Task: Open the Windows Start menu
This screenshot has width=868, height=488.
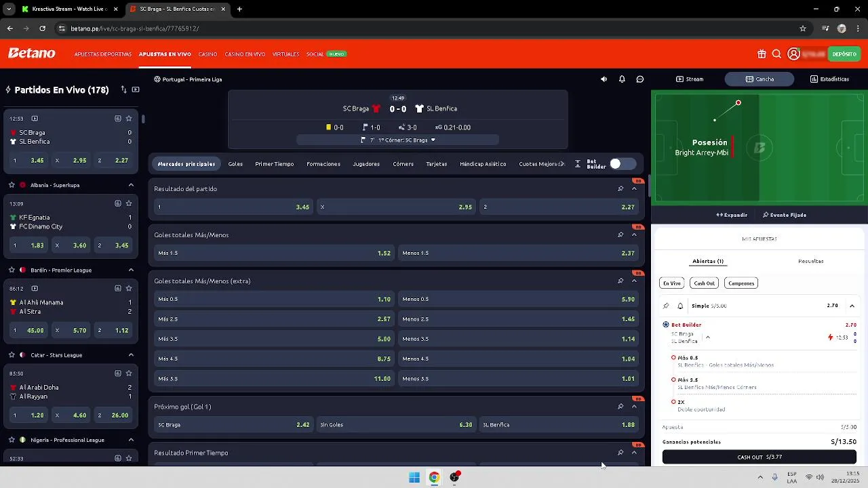Action: (414, 478)
